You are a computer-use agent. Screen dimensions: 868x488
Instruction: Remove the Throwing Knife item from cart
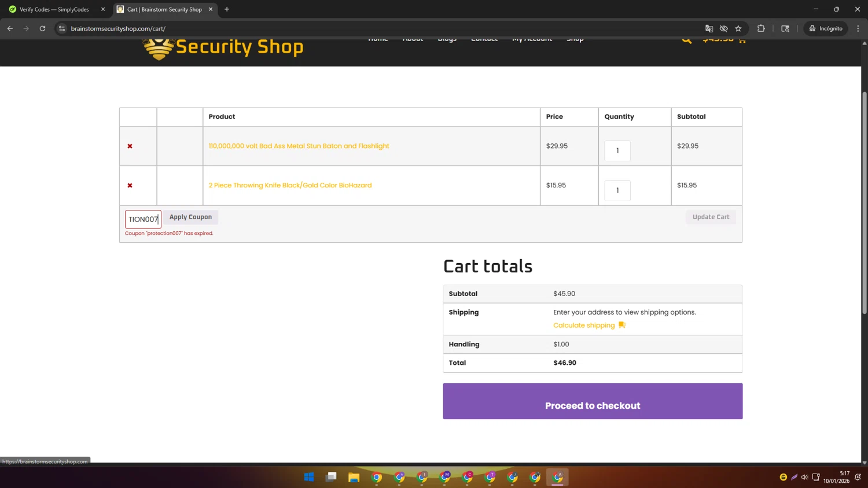point(130,186)
